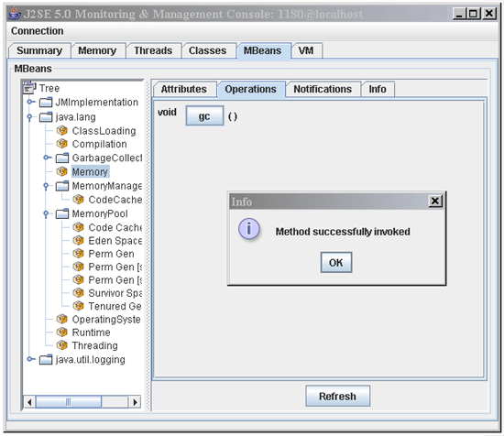Click the info icon in the dialog
This screenshot has height=436, width=504.
click(x=248, y=229)
